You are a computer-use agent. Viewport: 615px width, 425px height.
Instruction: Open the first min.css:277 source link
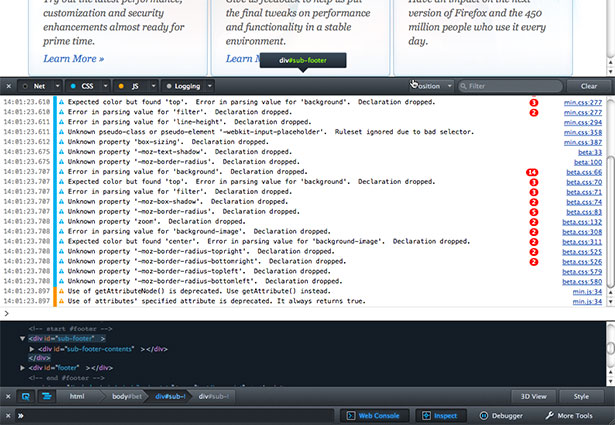pos(582,102)
